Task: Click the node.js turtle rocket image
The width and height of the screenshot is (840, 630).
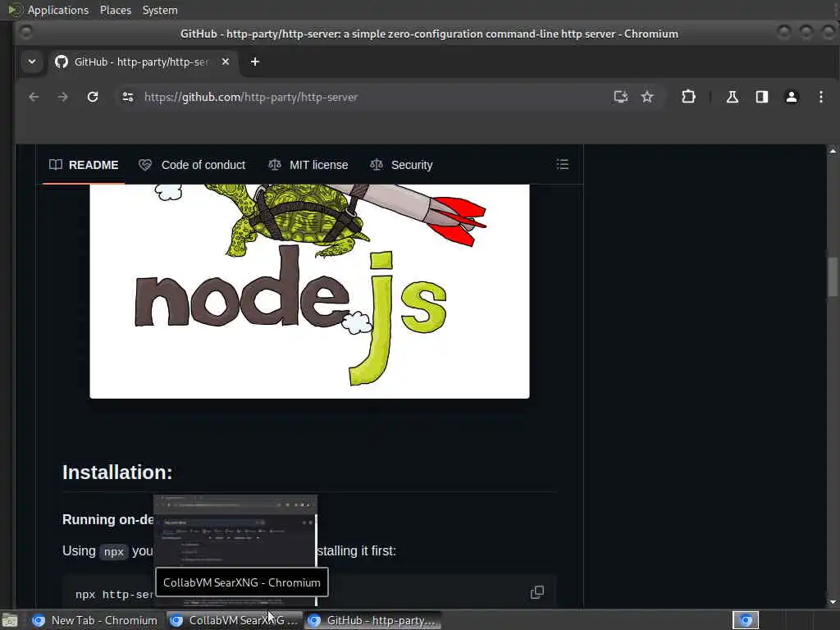Action: (x=309, y=291)
